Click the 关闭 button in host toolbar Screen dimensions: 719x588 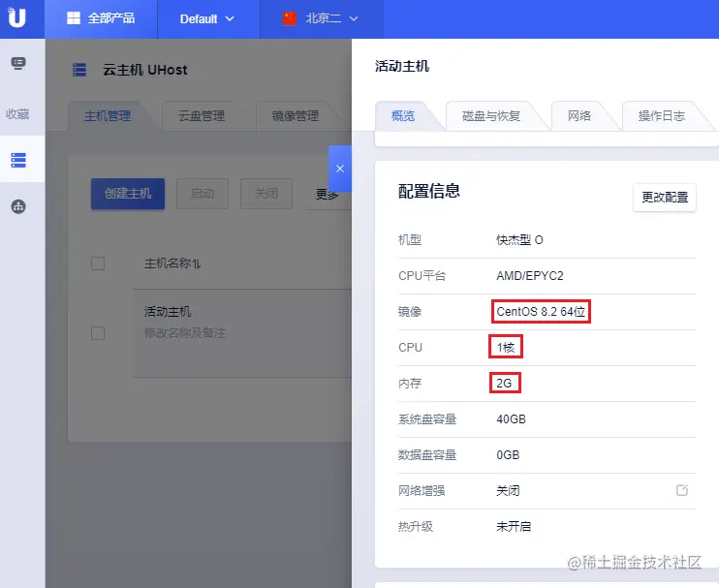[x=266, y=194]
